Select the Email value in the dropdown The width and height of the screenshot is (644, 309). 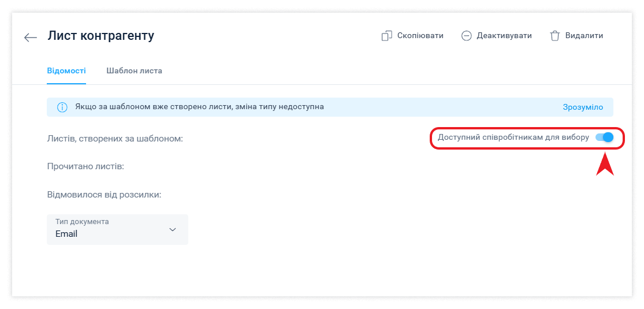(x=66, y=234)
